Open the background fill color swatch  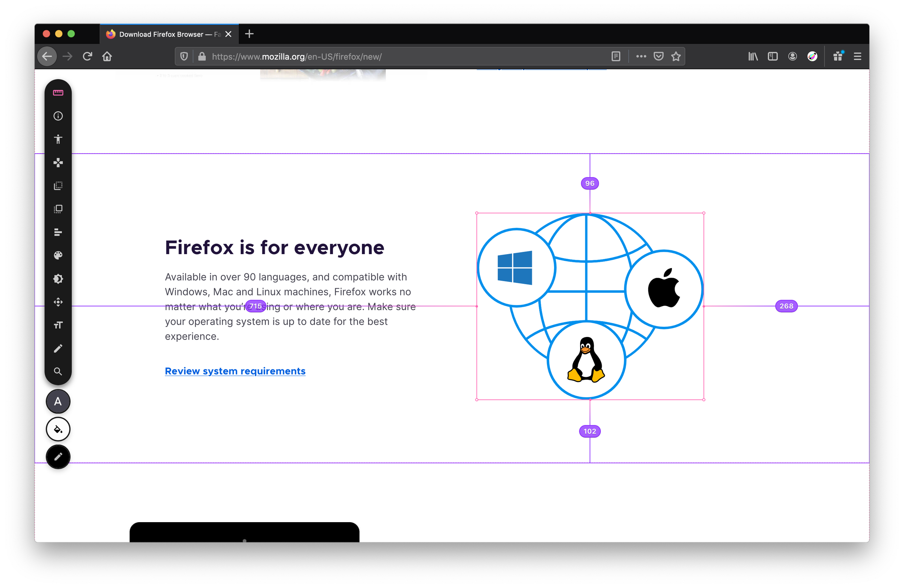pyautogui.click(x=58, y=429)
